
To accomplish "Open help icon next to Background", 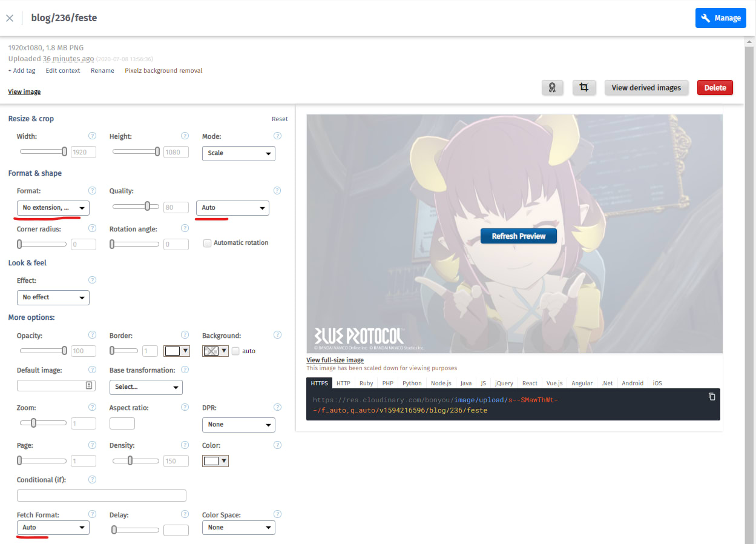I will pyautogui.click(x=277, y=335).
